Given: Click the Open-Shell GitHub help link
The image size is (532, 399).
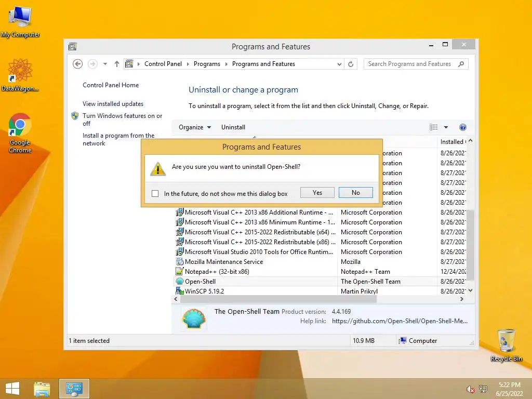Looking at the screenshot, I should [400, 321].
